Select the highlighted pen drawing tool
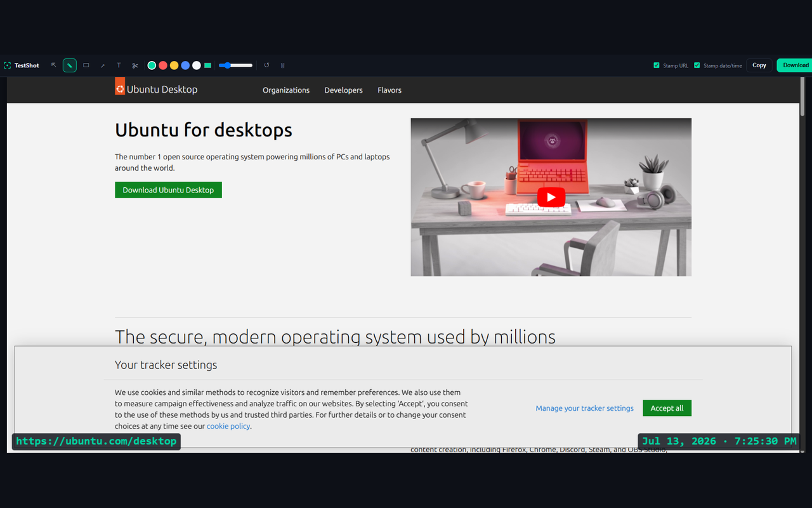 (x=70, y=65)
